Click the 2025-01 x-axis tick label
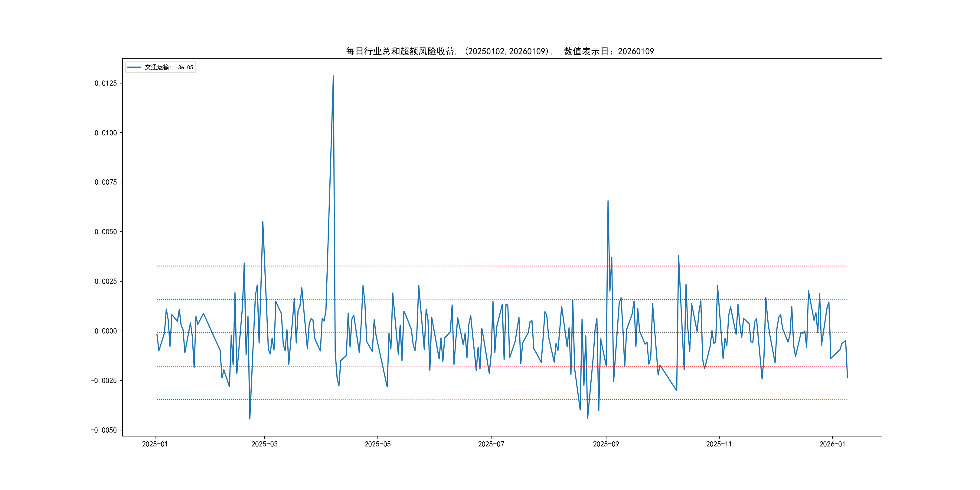980x490 pixels. [x=155, y=444]
